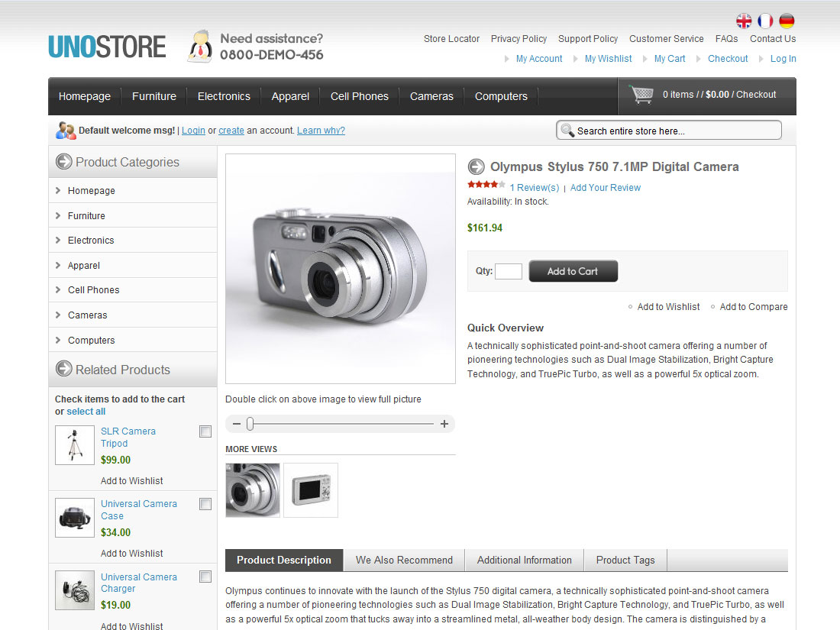Click the shopping cart icon in the navigation bar
This screenshot has height=630, width=840.
pyautogui.click(x=641, y=95)
